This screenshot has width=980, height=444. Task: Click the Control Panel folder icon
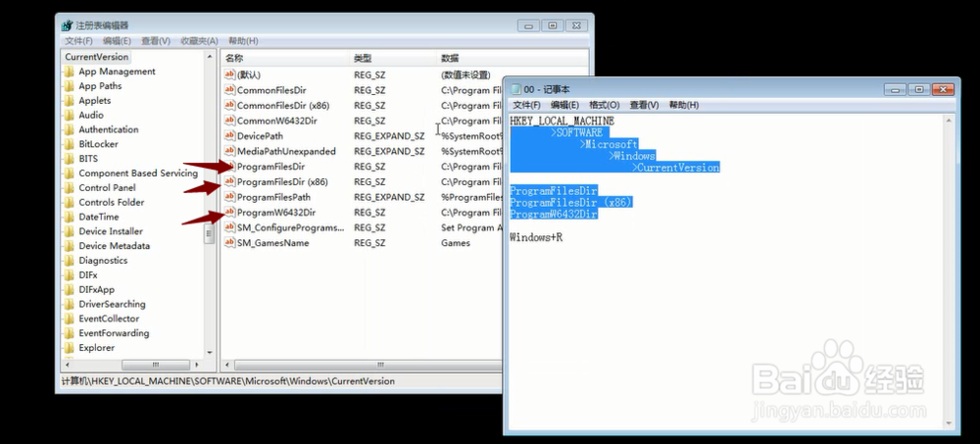coord(69,188)
